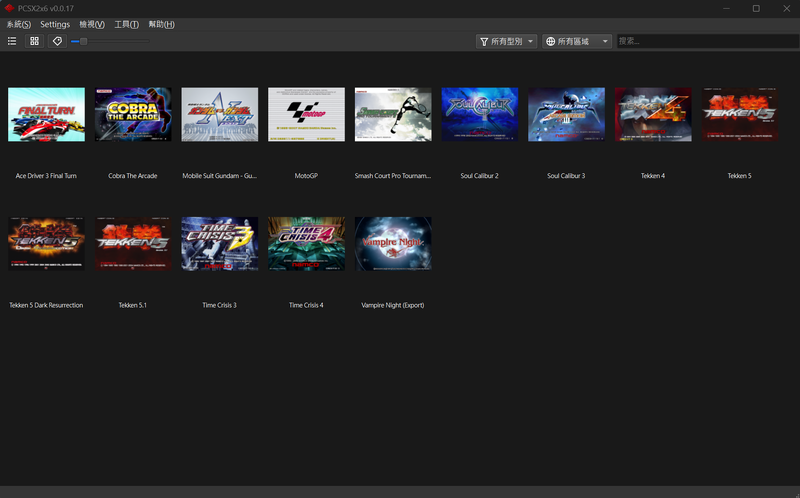Screen dimensions: 800x498
Task: Click the 'MotoGP' title text
Action: point(306,176)
